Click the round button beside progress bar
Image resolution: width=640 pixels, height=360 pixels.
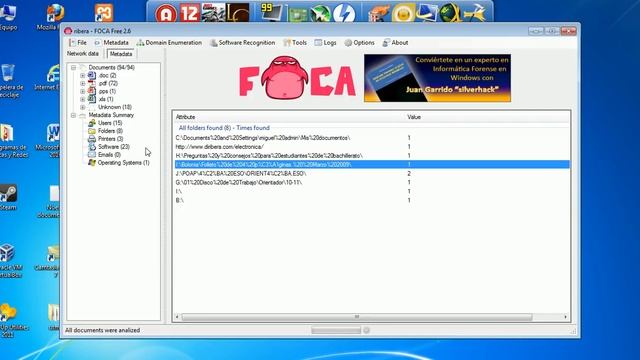(x=366, y=330)
